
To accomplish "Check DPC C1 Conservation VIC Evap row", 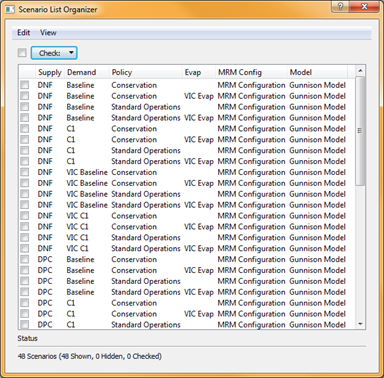I will tap(25, 314).
